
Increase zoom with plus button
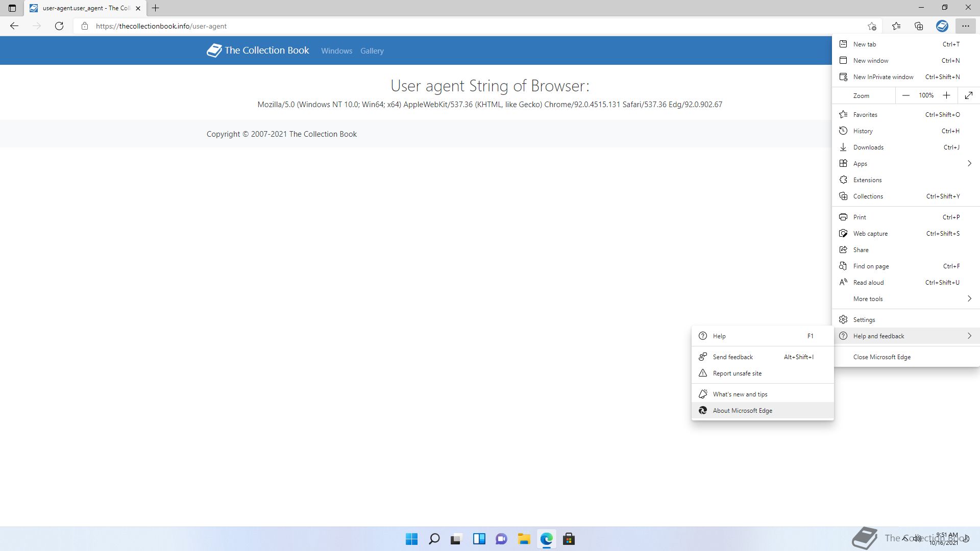click(x=946, y=95)
